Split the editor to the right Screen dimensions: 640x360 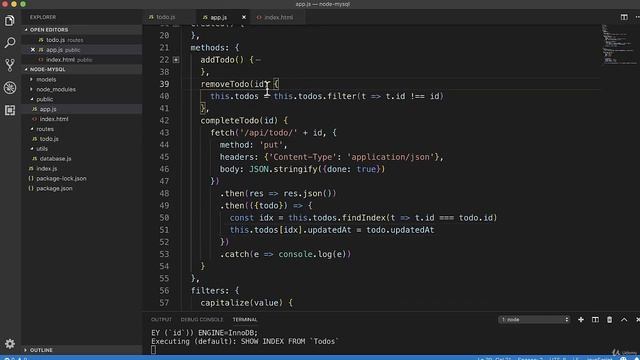[624, 17]
